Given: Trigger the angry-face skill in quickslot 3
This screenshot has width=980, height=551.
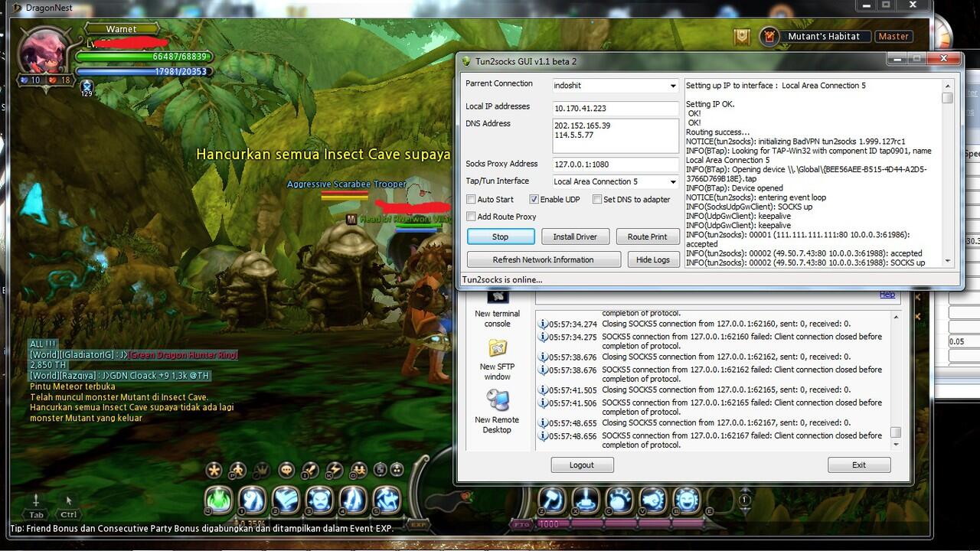Looking at the screenshot, I should coord(320,500).
